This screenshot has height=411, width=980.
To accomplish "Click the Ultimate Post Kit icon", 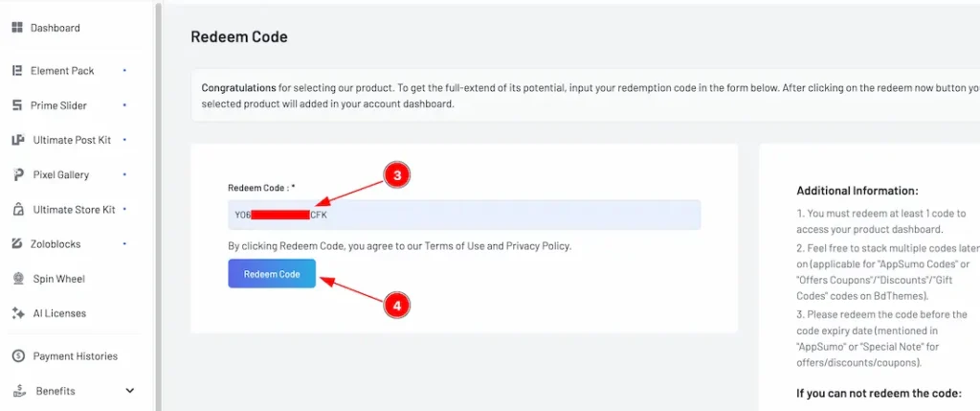I will pos(17,140).
